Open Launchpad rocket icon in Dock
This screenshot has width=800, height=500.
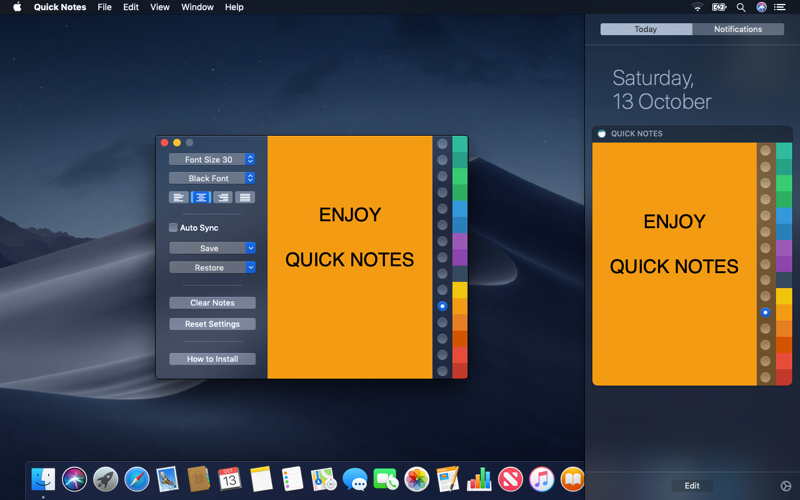106,479
